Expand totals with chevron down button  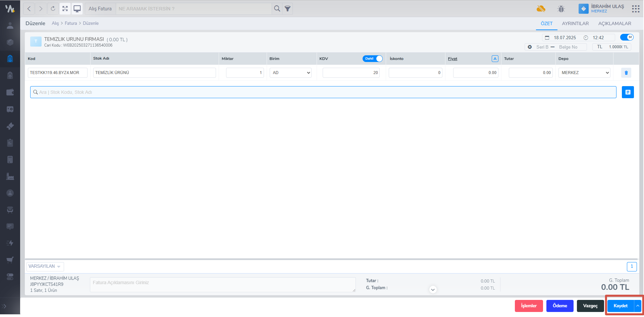pos(433,290)
